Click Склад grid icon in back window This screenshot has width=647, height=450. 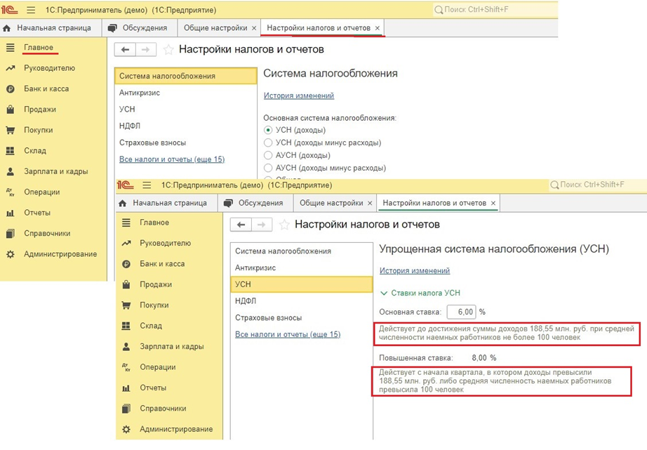point(10,151)
